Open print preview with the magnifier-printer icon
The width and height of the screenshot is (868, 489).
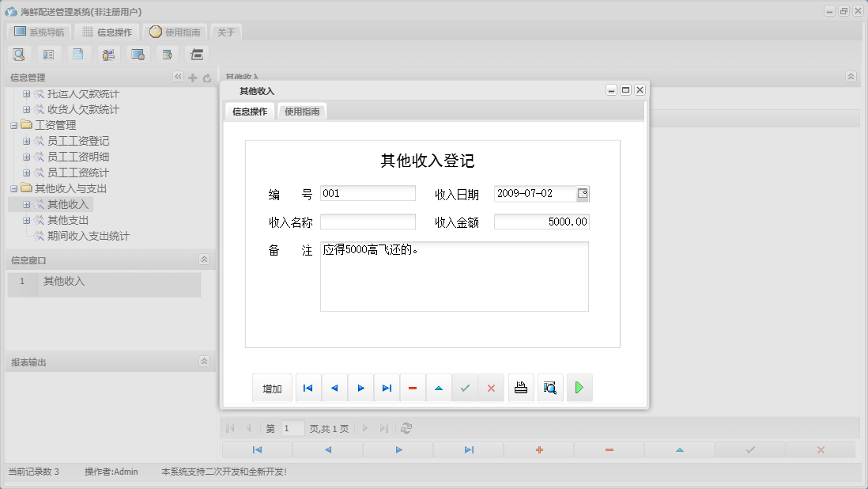point(550,388)
